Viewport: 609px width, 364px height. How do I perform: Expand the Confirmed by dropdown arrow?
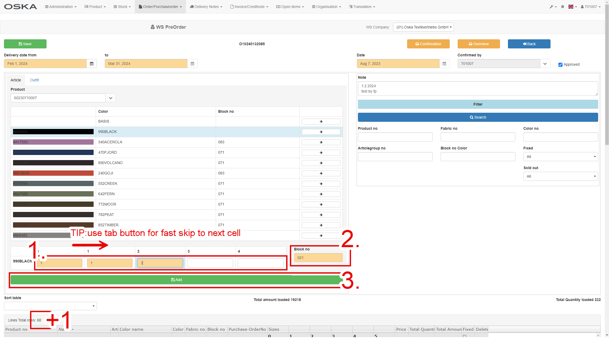[545, 64]
